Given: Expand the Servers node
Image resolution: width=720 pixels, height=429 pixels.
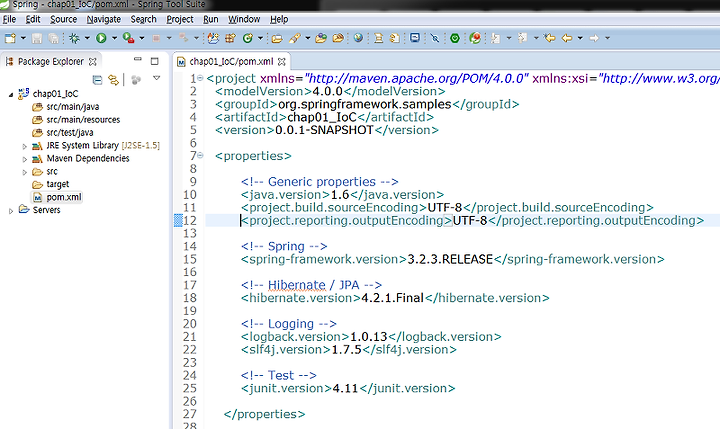Looking at the screenshot, I should 11,211.
